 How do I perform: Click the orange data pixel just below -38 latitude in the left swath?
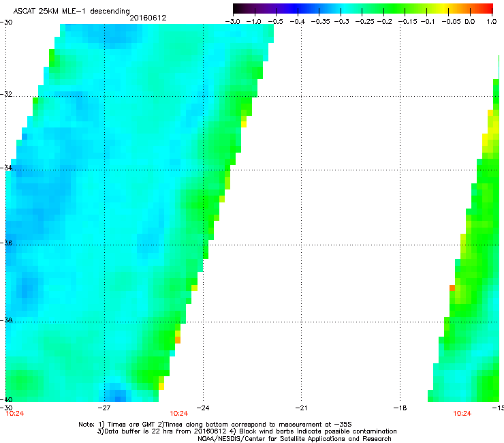(178, 339)
